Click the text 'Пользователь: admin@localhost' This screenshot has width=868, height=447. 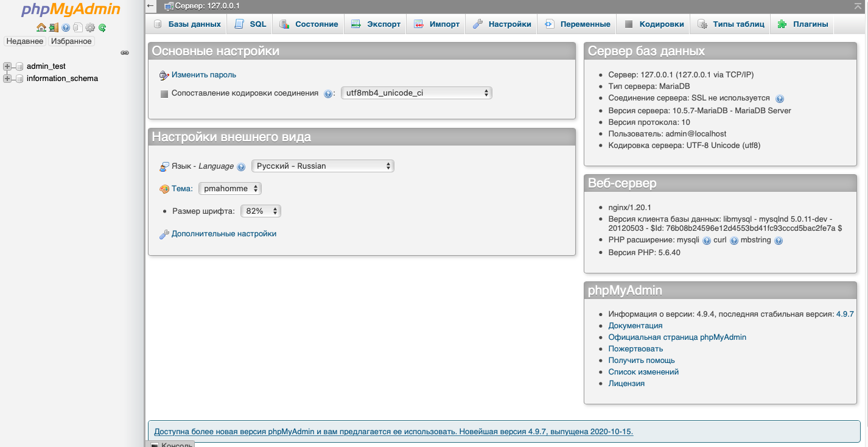click(x=667, y=134)
